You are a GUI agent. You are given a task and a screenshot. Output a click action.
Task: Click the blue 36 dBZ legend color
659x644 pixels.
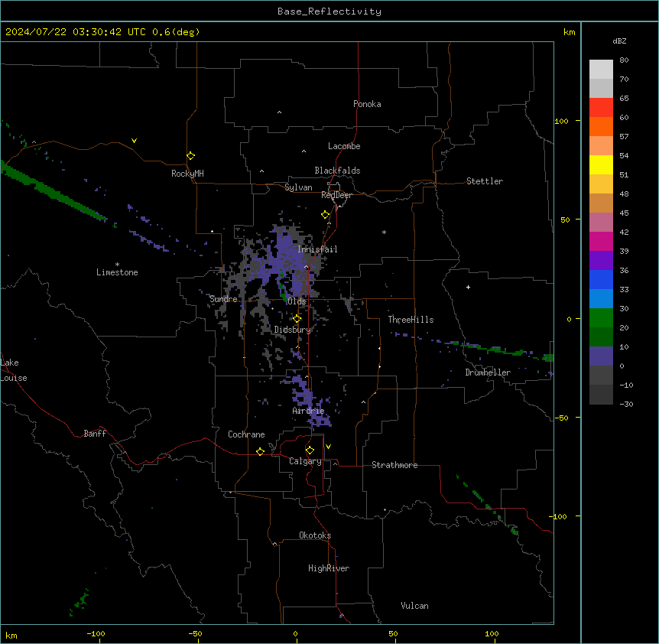(601, 279)
